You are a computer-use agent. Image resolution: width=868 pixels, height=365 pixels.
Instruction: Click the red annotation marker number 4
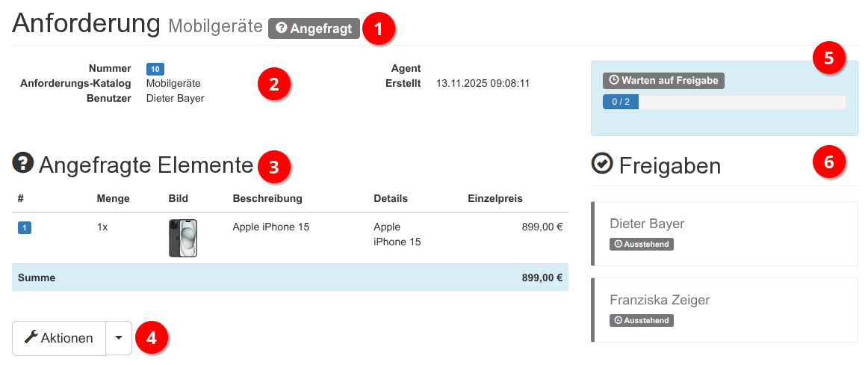pyautogui.click(x=152, y=338)
